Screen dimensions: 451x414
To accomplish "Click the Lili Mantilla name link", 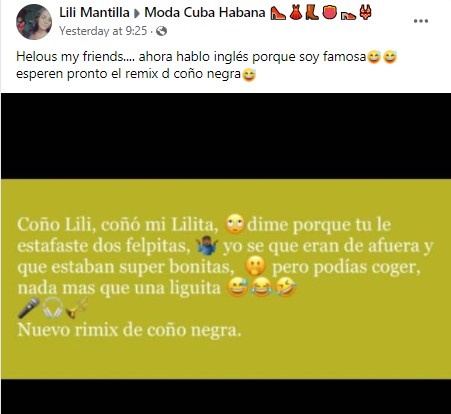I will (x=94, y=13).
